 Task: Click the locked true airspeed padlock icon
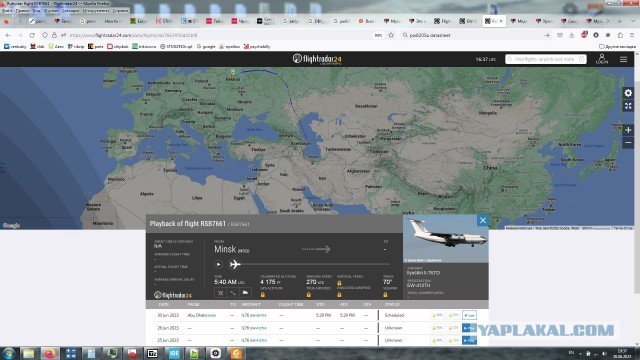(309, 294)
